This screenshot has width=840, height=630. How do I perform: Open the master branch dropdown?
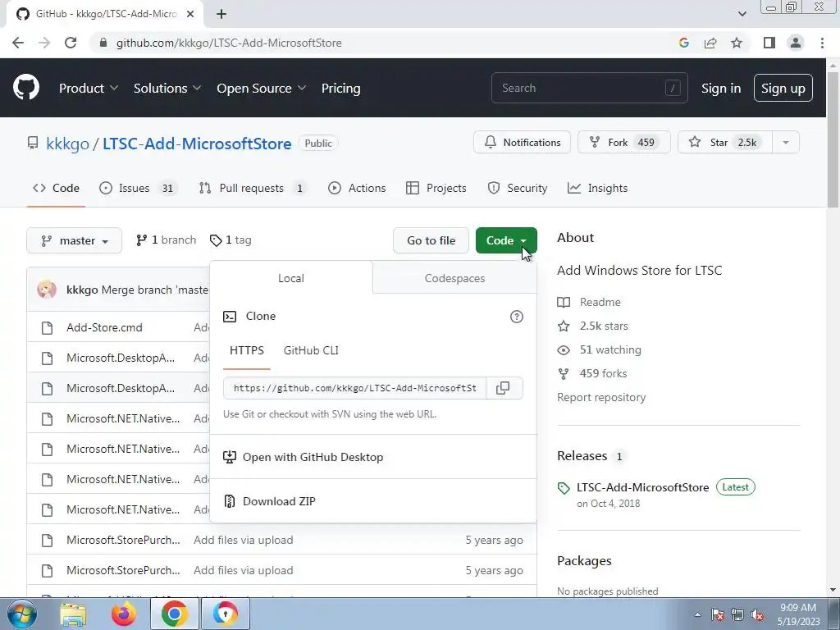click(74, 241)
